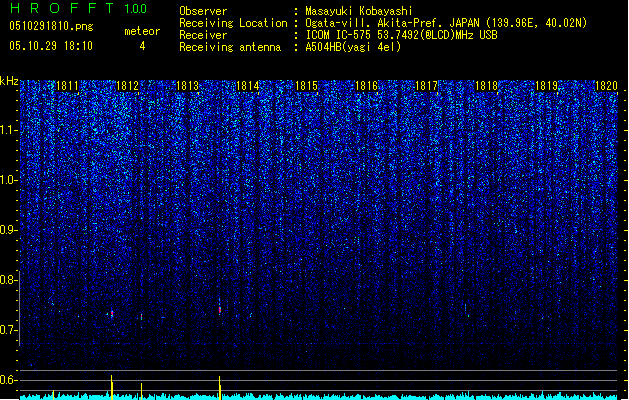Click the HROFFT program title

click(x=62, y=8)
